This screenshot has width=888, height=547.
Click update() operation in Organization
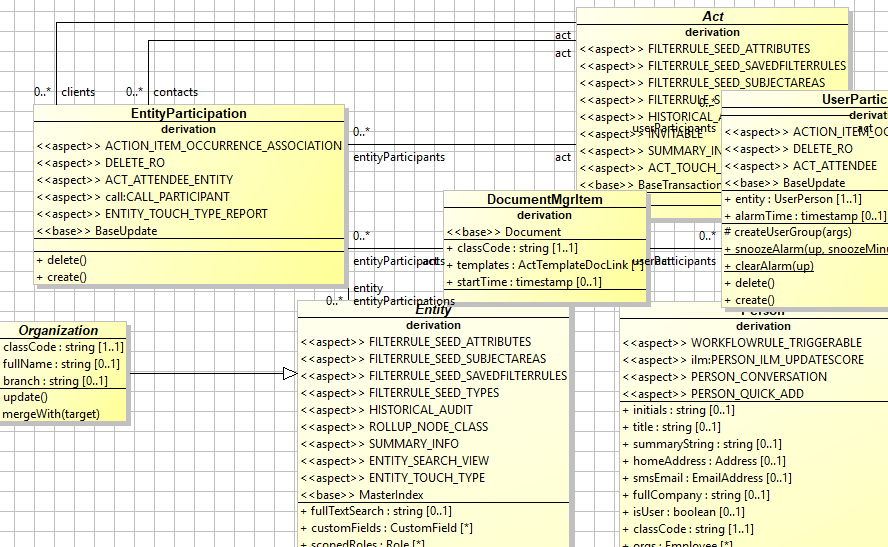[x=27, y=396]
